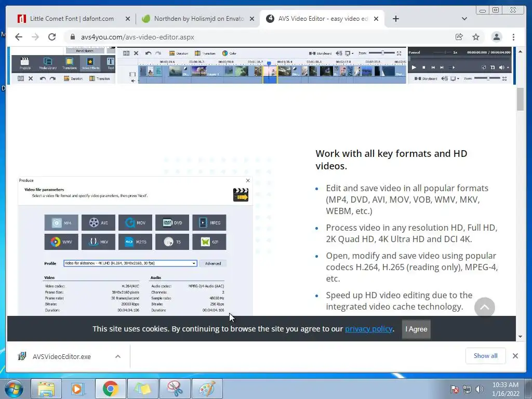Image resolution: width=532 pixels, height=399 pixels.
Task: Select the Video Effects icon
Action: (x=90, y=63)
